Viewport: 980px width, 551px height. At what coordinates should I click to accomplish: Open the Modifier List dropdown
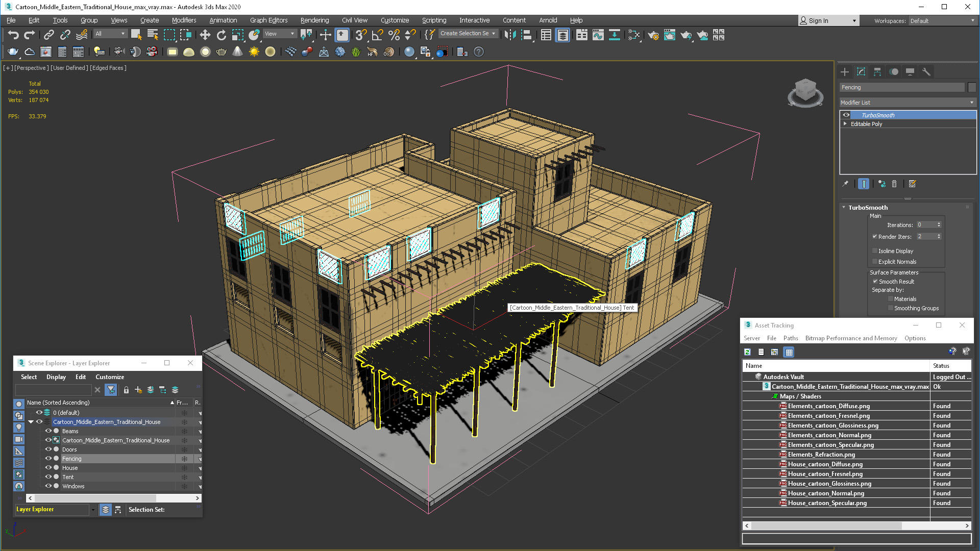click(x=908, y=103)
